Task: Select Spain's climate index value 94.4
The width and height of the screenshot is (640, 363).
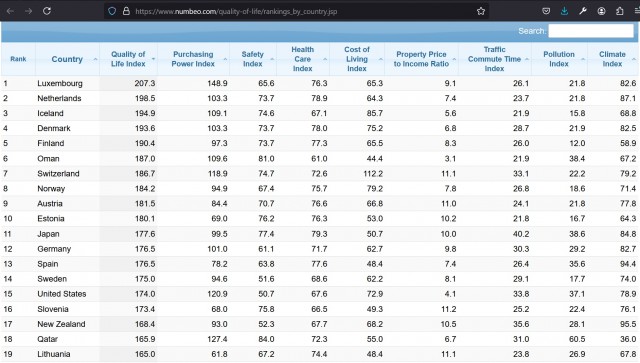Action: (x=628, y=264)
